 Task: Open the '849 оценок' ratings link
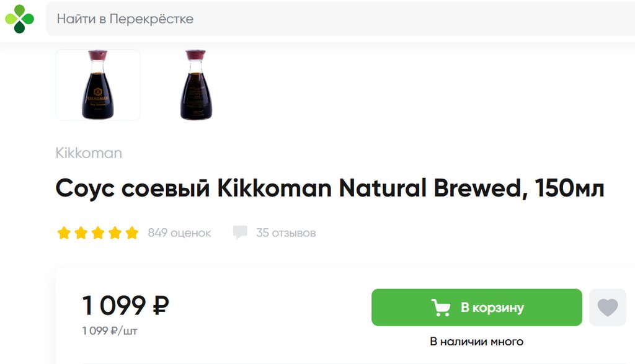click(x=179, y=233)
